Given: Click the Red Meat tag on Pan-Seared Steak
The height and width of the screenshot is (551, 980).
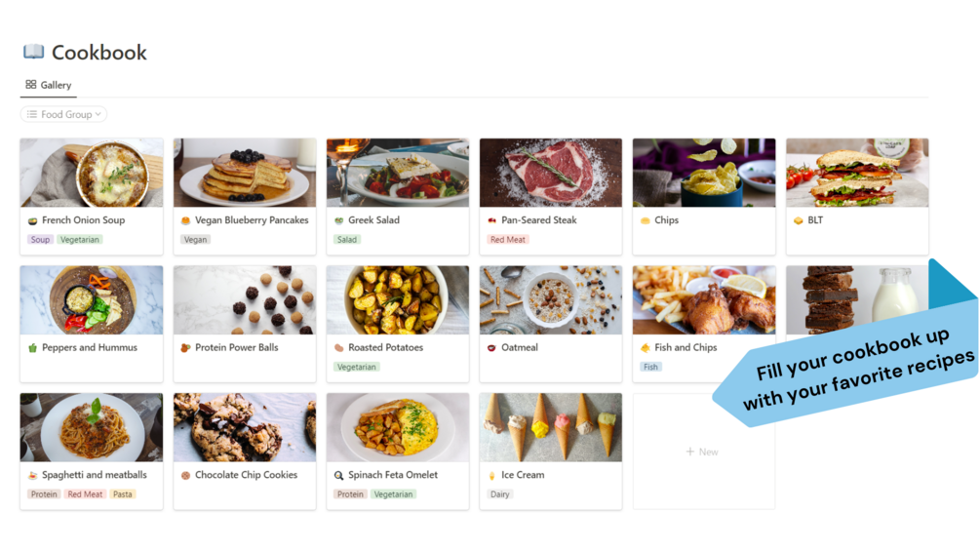Looking at the screenshot, I should pyautogui.click(x=507, y=239).
